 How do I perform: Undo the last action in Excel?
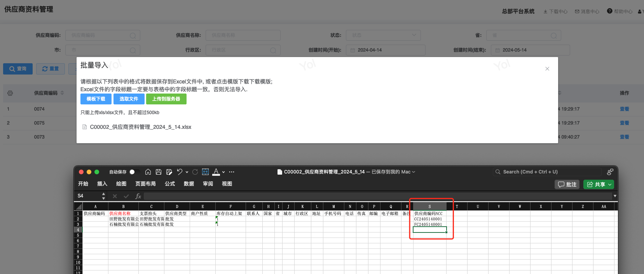coord(180,172)
